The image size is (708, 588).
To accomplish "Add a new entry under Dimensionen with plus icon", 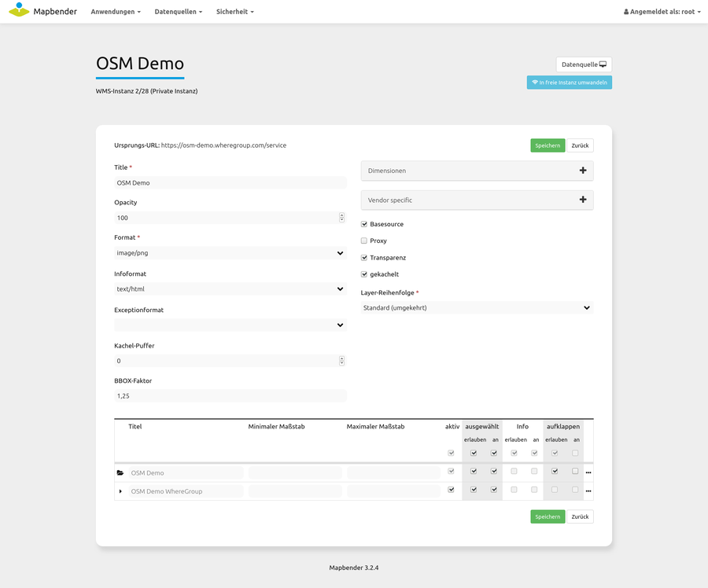I will tap(583, 171).
